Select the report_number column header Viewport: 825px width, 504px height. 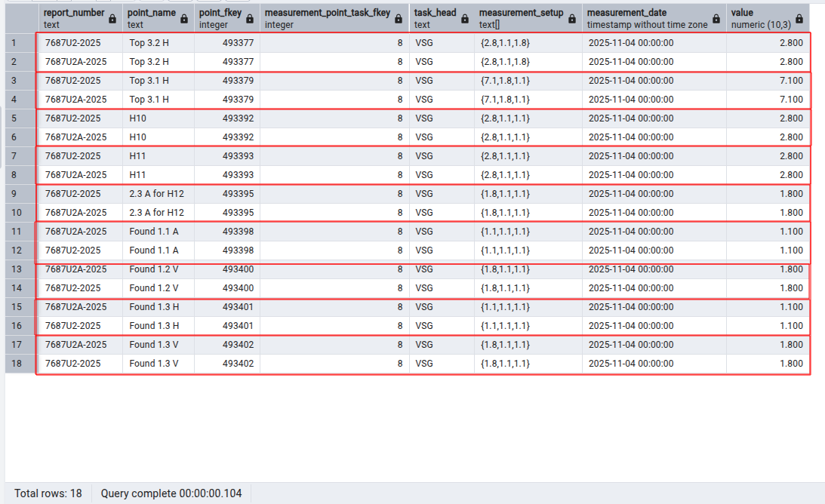pos(72,18)
